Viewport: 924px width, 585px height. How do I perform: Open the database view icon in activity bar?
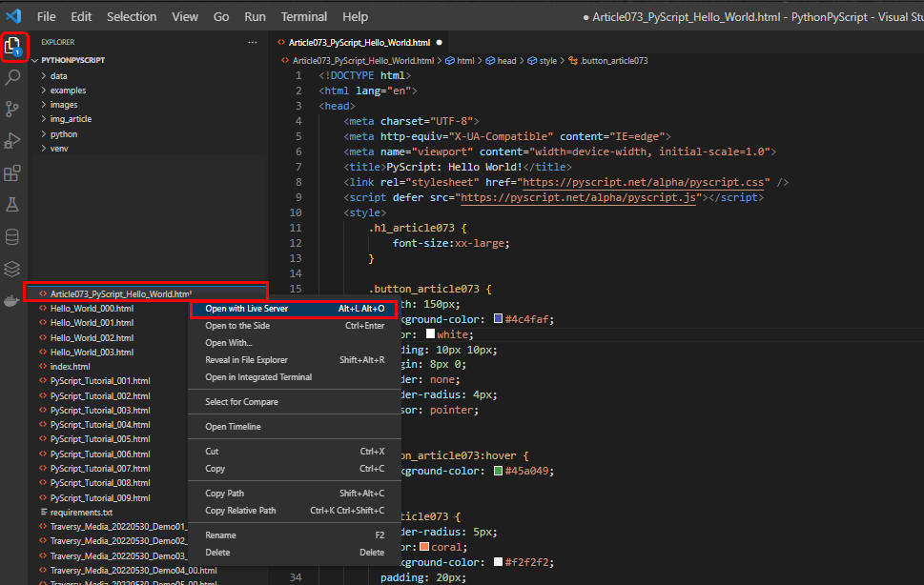12,236
